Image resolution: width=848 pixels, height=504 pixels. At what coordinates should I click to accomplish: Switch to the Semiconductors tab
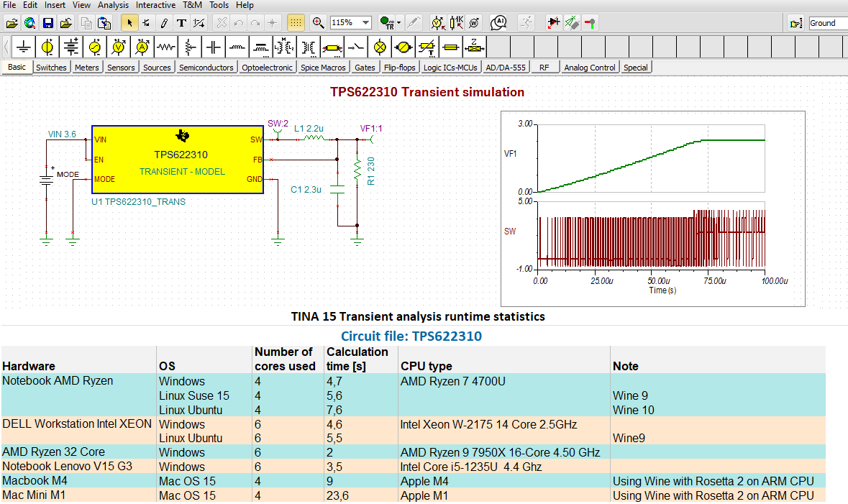[206, 68]
